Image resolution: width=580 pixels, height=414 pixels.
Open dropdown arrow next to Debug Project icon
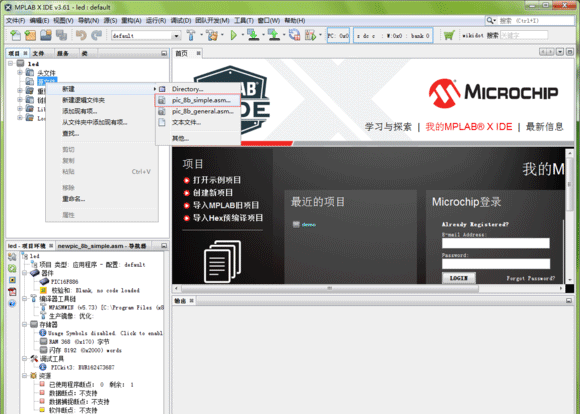(x=320, y=36)
